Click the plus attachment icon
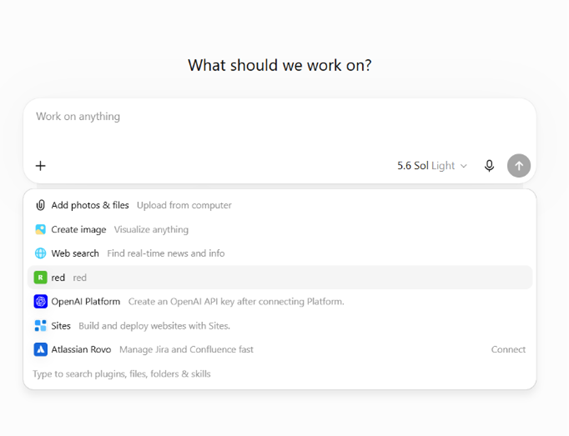Screen dimensions: 569x436 coord(41,166)
